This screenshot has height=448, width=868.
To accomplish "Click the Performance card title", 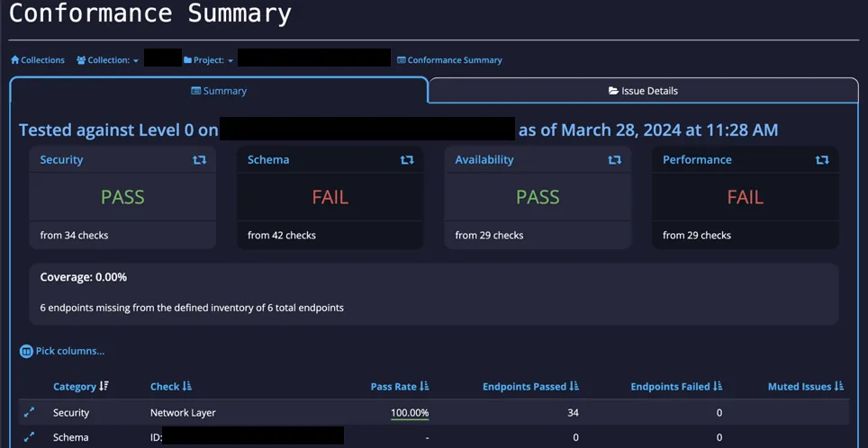I will pos(697,160).
